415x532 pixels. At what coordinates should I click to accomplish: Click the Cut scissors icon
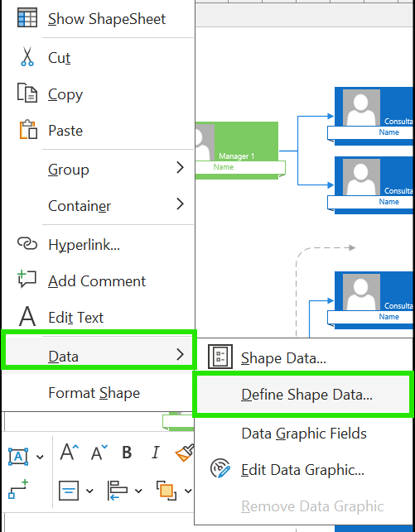point(27,56)
